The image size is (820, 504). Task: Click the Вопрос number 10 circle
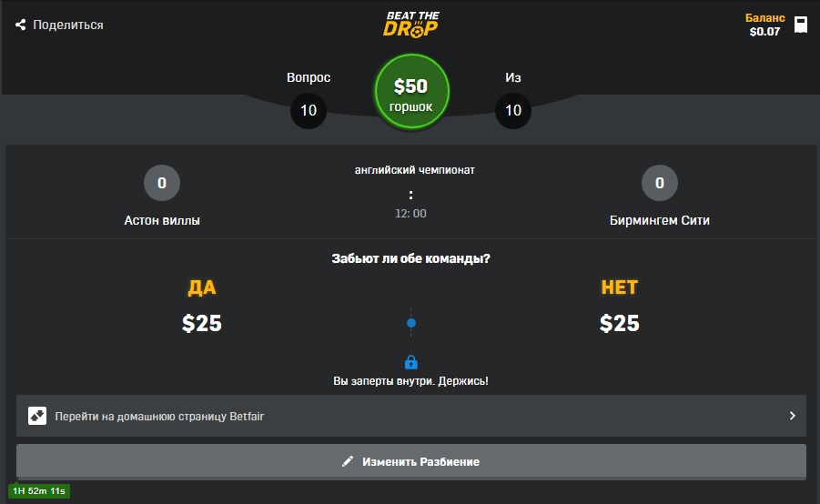point(308,110)
